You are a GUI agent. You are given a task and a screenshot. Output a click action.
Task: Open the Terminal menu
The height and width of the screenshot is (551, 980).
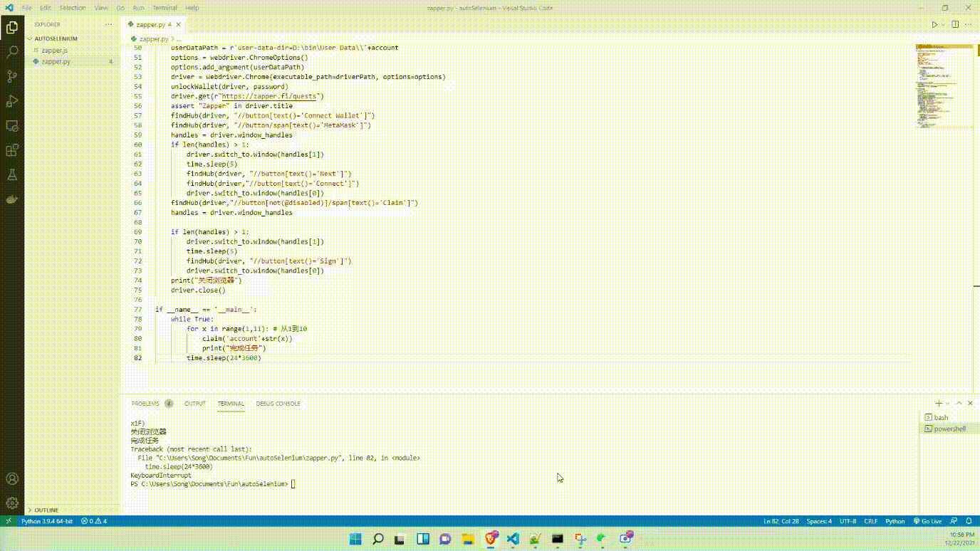pyautogui.click(x=165, y=8)
